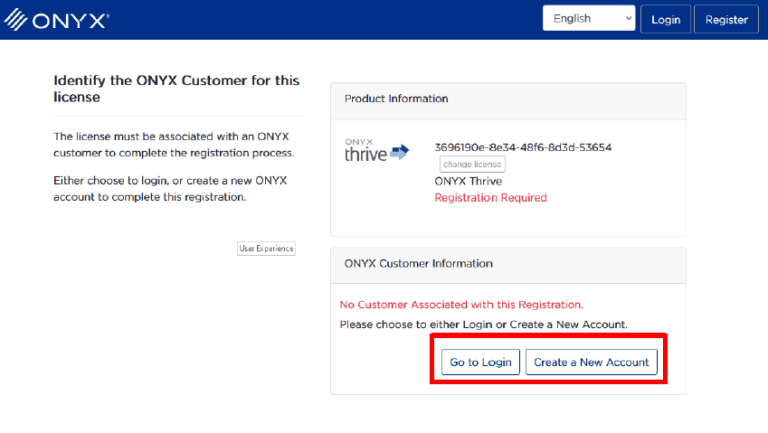The height and width of the screenshot is (433, 768).
Task: Click the change license button
Action: (472, 164)
